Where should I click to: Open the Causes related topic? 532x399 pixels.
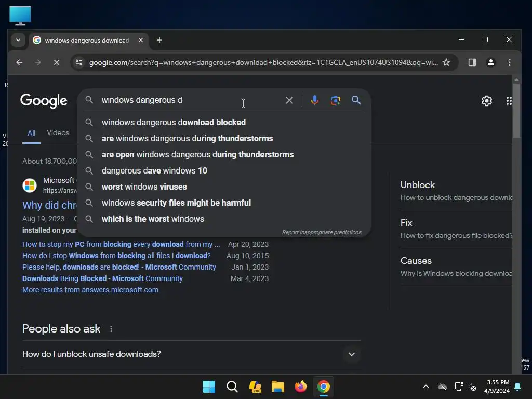pos(456,268)
